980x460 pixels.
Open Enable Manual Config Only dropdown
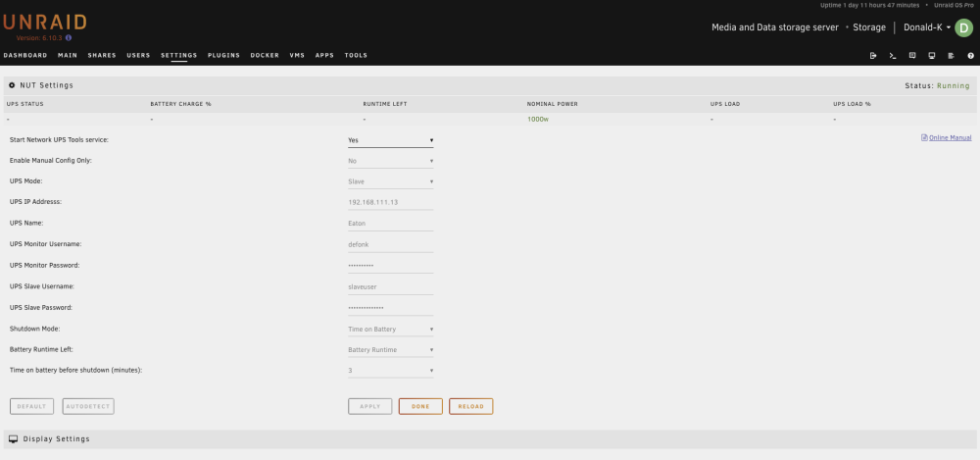(391, 161)
